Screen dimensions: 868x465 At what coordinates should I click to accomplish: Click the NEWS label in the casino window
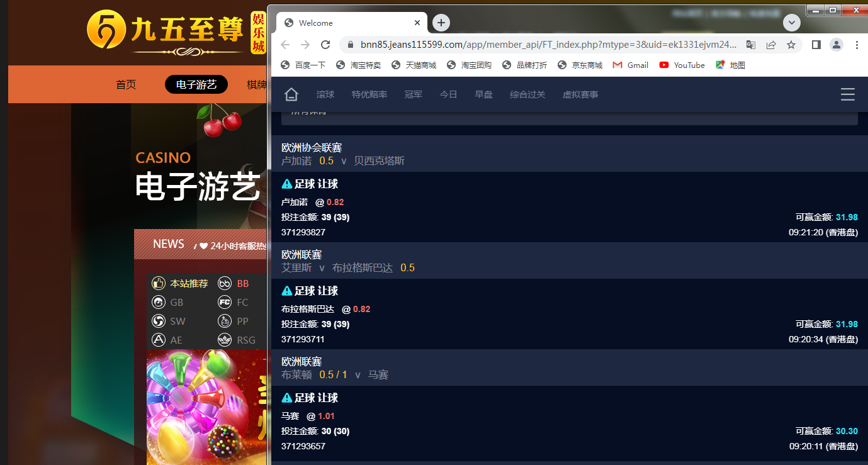169,244
